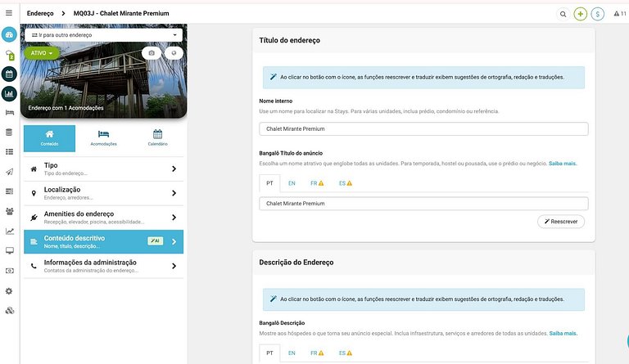The image size is (629, 364).
Task: Open the Conteúdo descritivo section
Action: (103, 242)
